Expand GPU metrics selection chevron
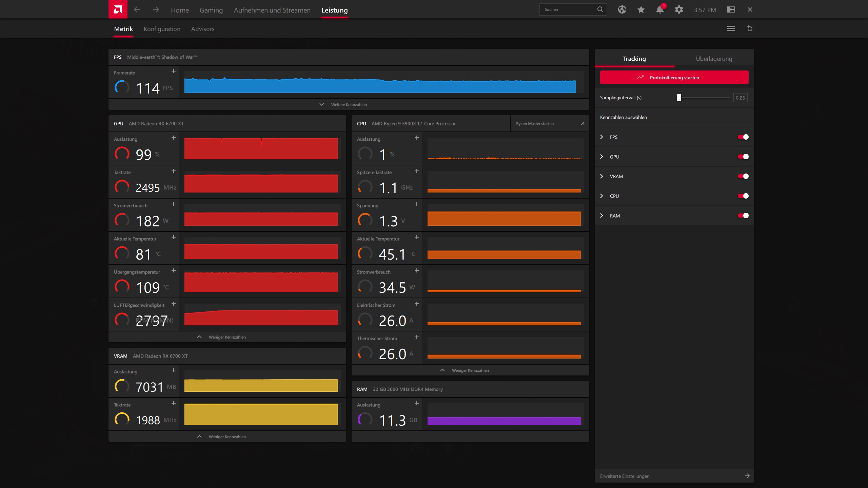This screenshot has width=868, height=488. click(x=601, y=157)
